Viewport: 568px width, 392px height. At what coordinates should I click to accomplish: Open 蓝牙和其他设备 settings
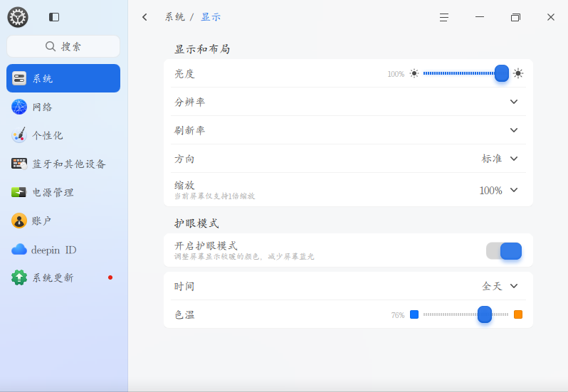pos(63,164)
